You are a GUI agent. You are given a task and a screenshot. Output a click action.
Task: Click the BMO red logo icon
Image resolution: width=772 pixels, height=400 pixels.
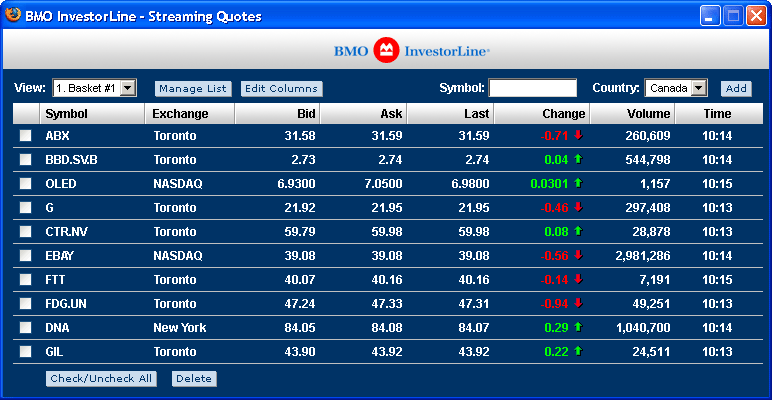[386, 50]
